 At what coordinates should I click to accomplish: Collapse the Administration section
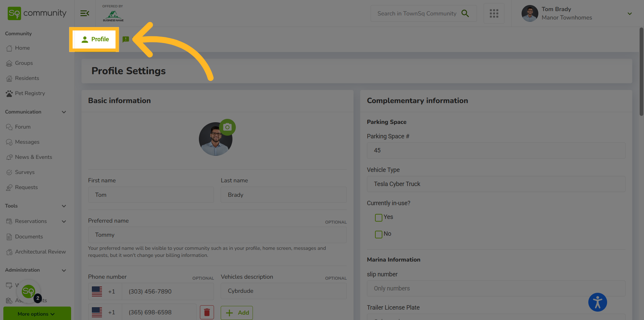(64, 270)
